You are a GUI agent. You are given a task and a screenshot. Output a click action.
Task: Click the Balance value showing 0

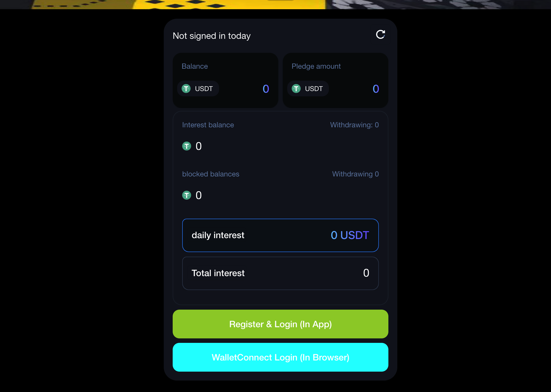(265, 89)
